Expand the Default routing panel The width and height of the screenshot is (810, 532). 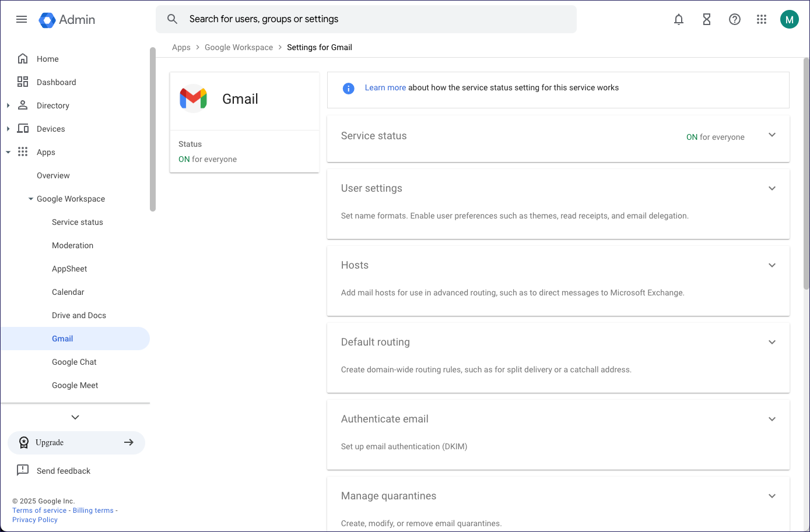[772, 342]
